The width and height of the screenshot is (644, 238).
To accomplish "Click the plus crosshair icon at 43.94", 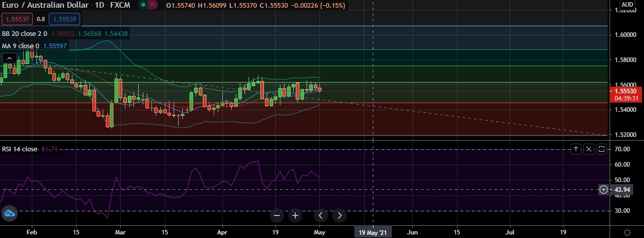I will coord(603,190).
